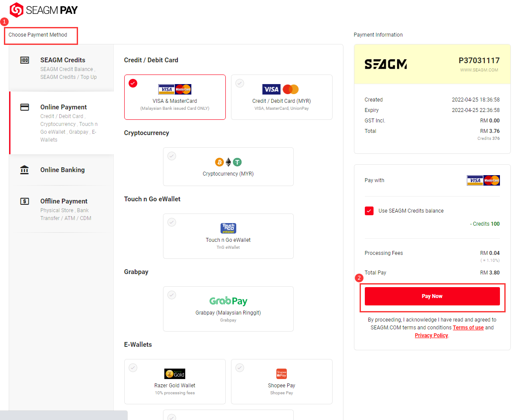This screenshot has width=520, height=420.
Task: Click the Total RM 3.76 amount
Action: pyautogui.click(x=490, y=131)
